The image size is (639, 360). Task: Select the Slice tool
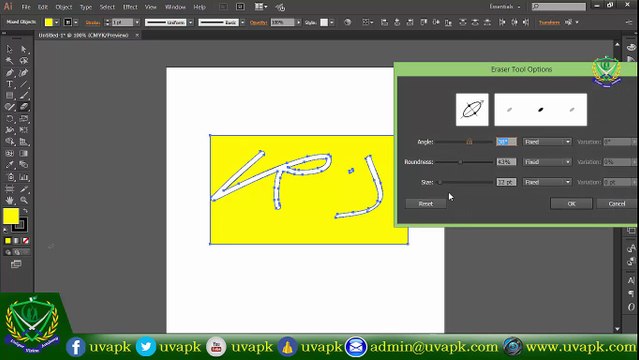24,189
